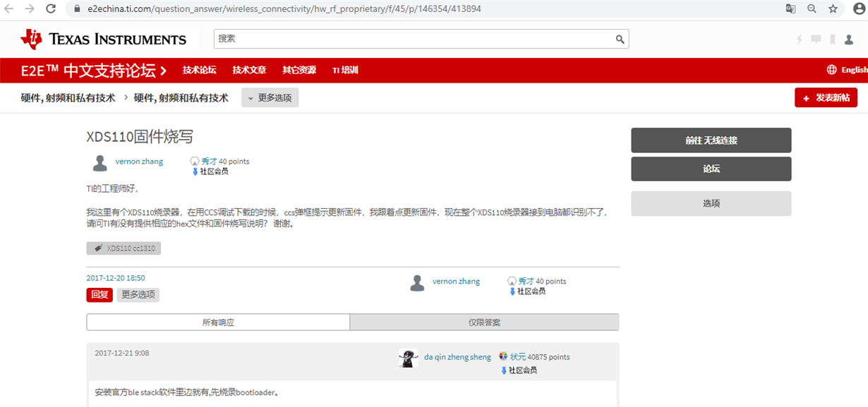868x407 pixels.
Task: Click the zoom magnifier icon in address bar
Action: tap(812, 9)
